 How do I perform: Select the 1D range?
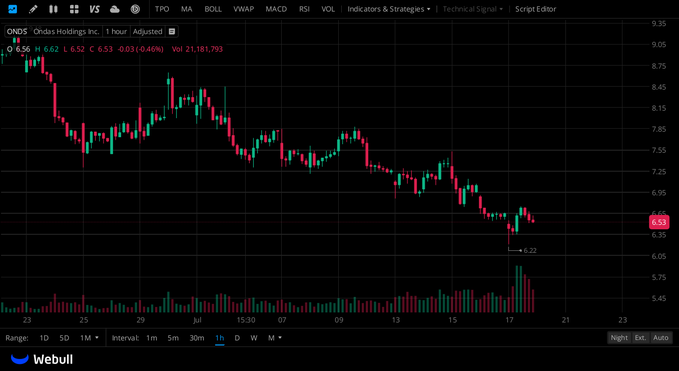[x=44, y=338]
